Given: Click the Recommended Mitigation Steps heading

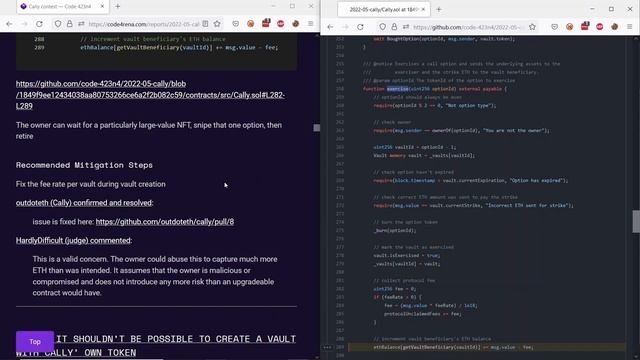Looking at the screenshot, I should coord(84,165).
